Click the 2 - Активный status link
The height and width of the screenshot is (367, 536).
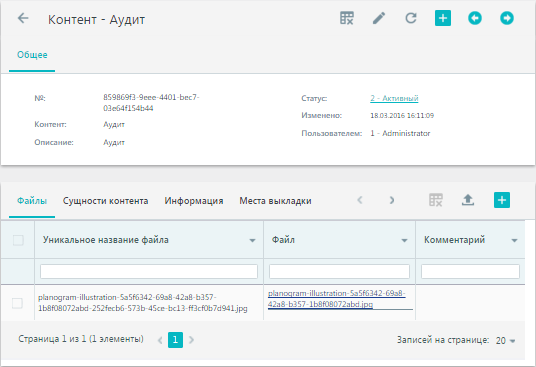pyautogui.click(x=394, y=98)
